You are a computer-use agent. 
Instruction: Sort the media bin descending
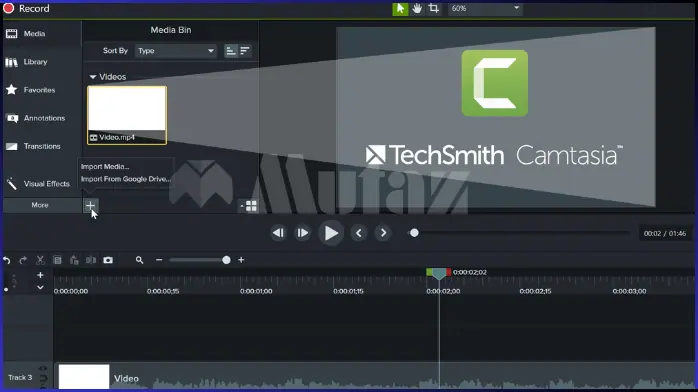point(245,51)
